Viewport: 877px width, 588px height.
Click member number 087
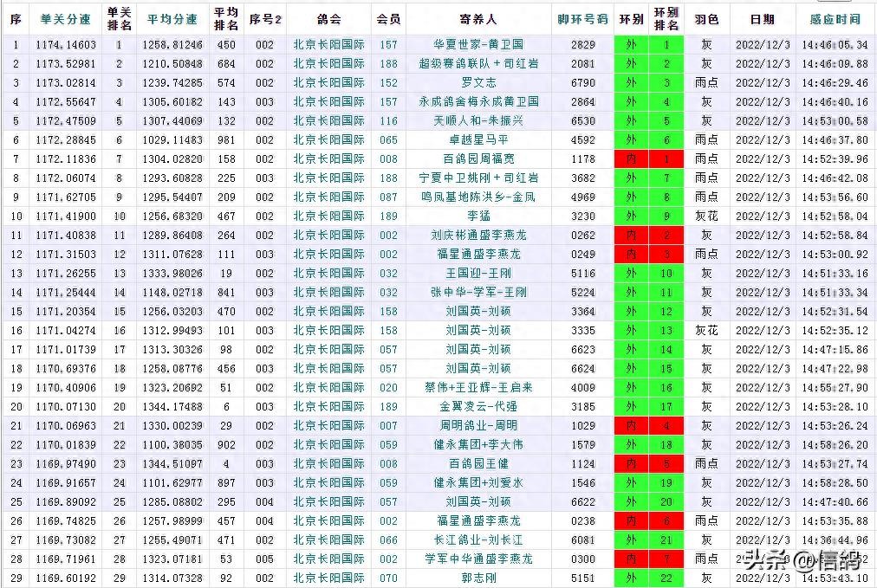click(388, 197)
